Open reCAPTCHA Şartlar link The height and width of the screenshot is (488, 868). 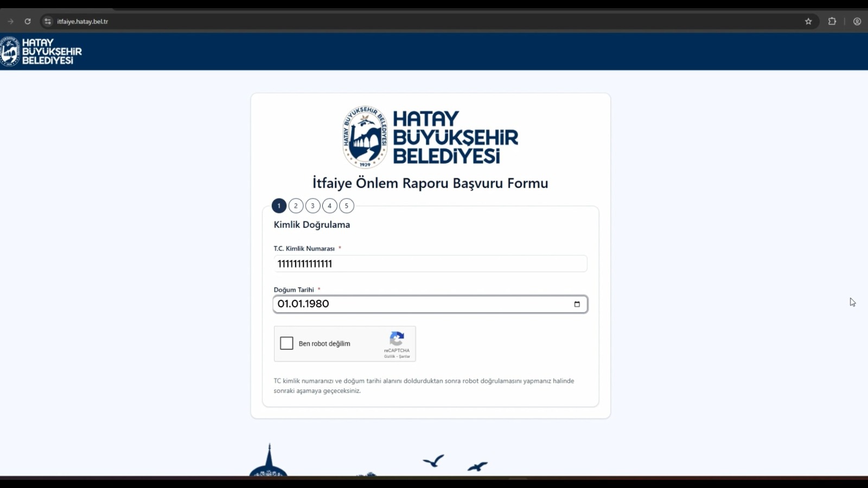(x=405, y=357)
